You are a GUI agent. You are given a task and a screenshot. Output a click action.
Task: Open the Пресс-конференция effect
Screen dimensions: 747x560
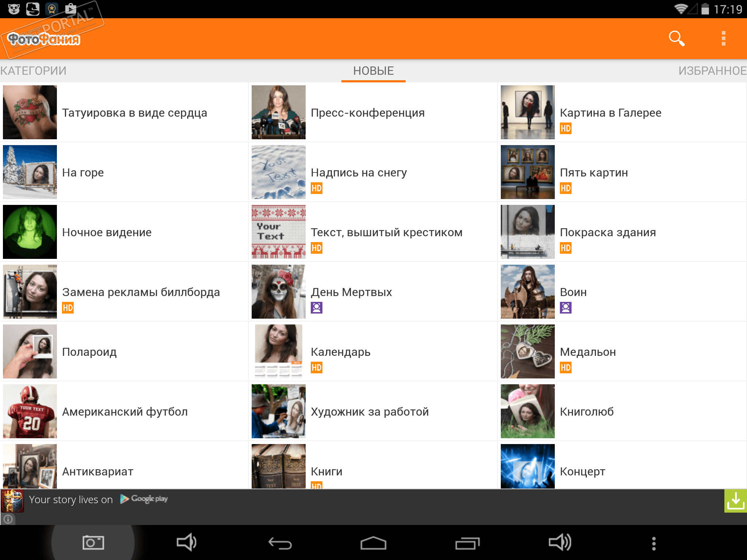click(x=367, y=113)
